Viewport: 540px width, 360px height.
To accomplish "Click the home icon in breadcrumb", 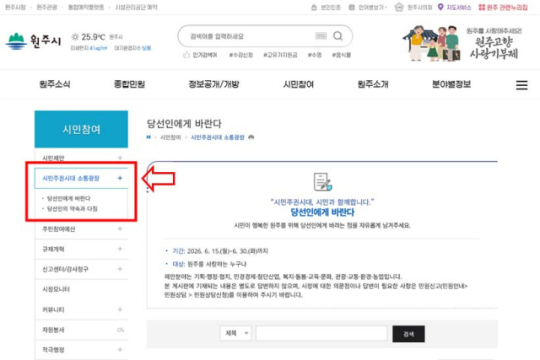I will click(149, 137).
